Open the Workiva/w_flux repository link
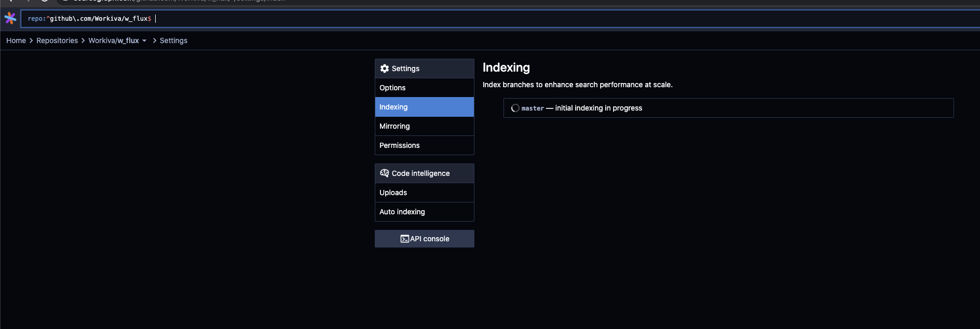The width and height of the screenshot is (980, 329). tap(114, 40)
